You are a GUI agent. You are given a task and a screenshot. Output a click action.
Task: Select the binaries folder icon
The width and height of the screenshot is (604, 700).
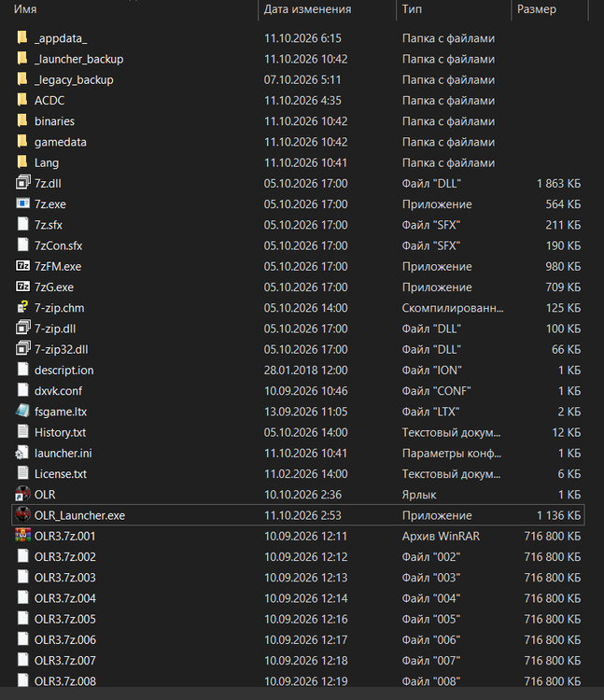(22, 121)
